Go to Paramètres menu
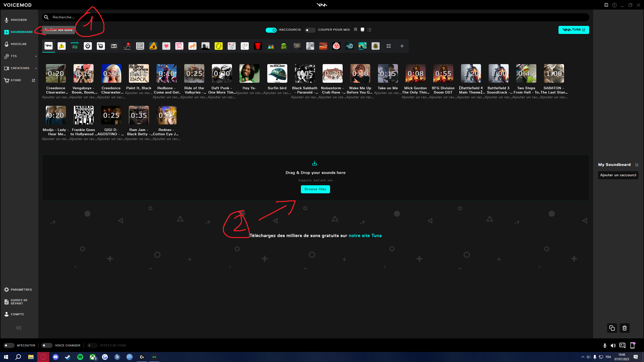The width and height of the screenshot is (644, 362). (21, 290)
